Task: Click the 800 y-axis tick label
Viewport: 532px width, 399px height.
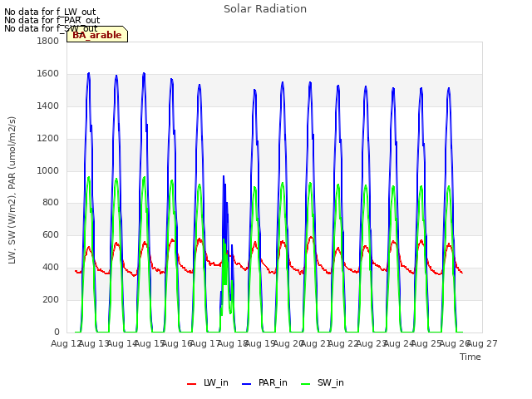Action: pos(51,203)
